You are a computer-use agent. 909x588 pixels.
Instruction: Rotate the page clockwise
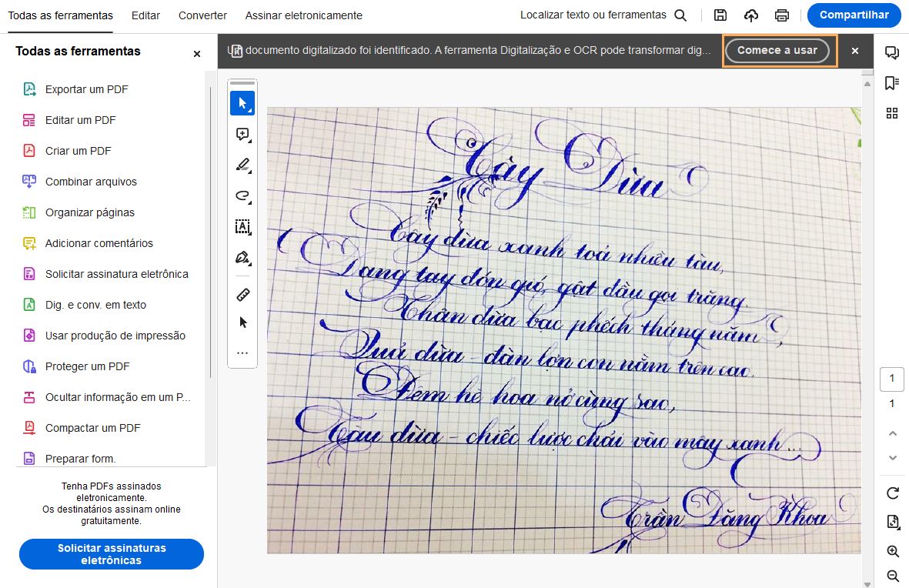coord(892,493)
